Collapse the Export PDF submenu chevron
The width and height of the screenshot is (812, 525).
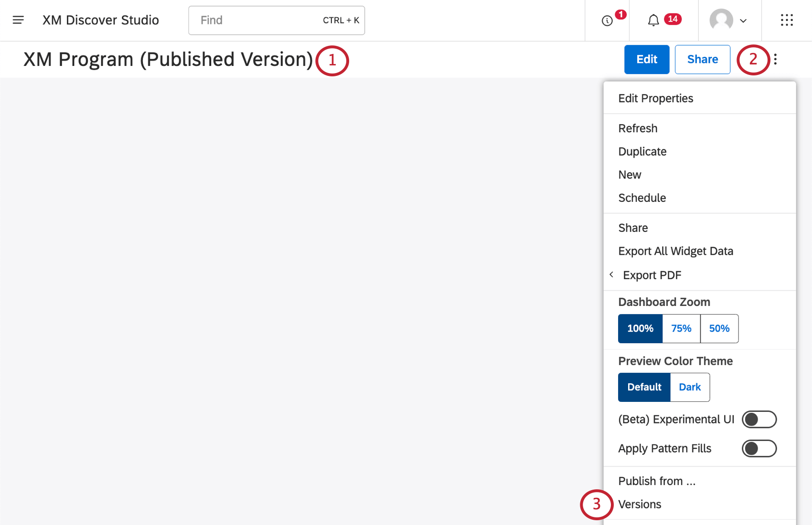point(611,274)
